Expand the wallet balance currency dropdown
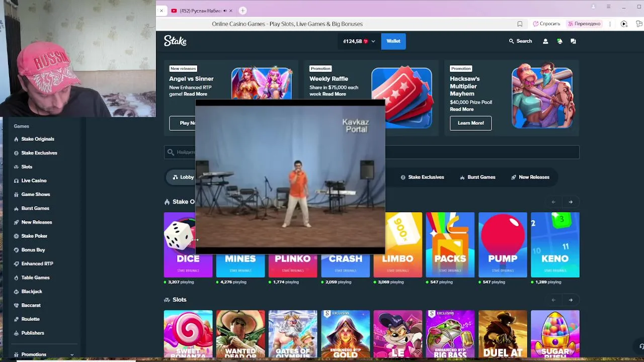Viewport: 644px width, 362px height. point(373,41)
